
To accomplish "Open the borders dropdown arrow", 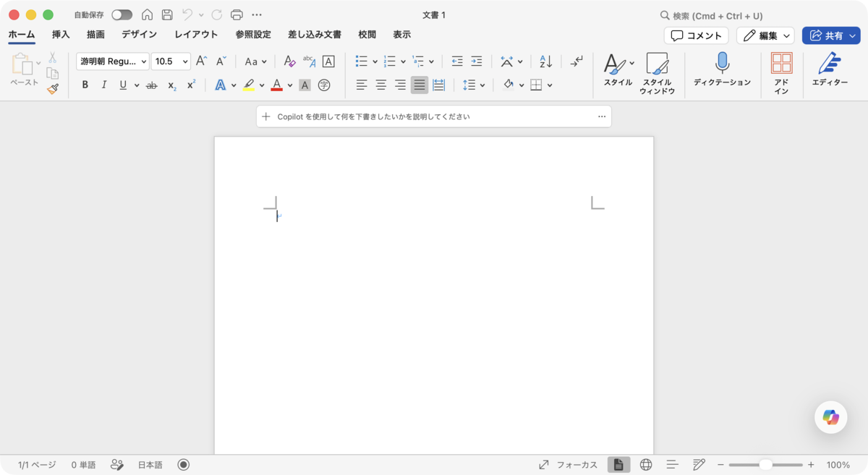I will tap(550, 85).
